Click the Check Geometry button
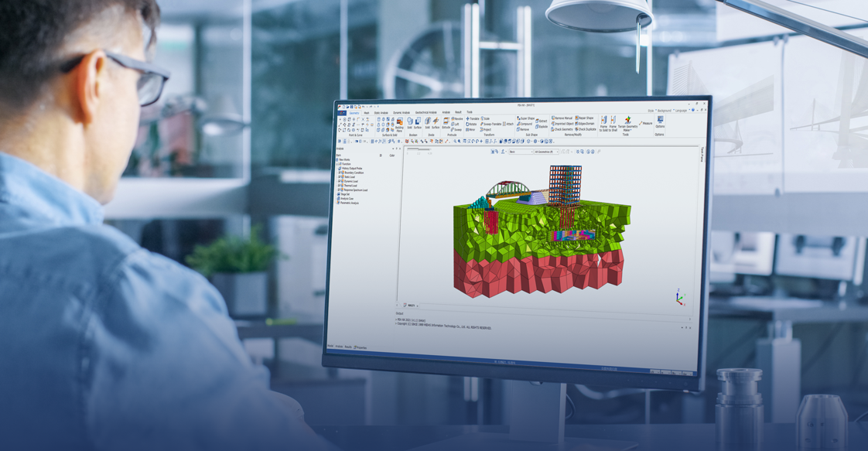The width and height of the screenshot is (868, 451). (562, 129)
